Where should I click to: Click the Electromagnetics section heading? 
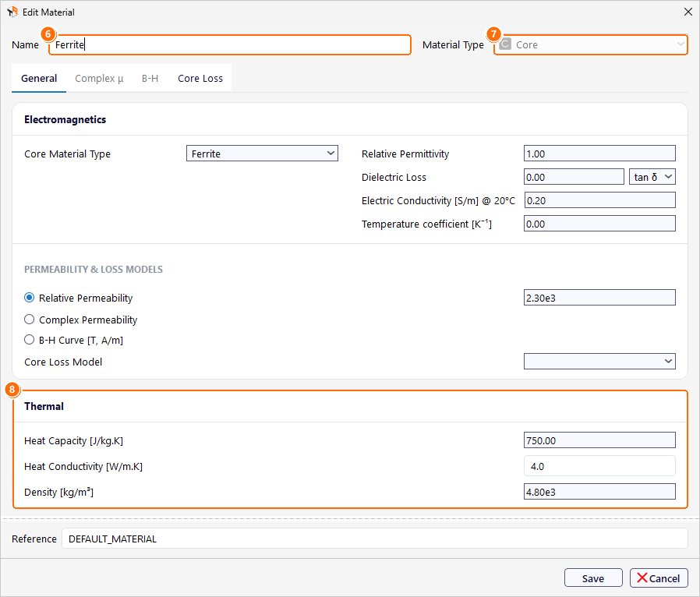point(65,119)
